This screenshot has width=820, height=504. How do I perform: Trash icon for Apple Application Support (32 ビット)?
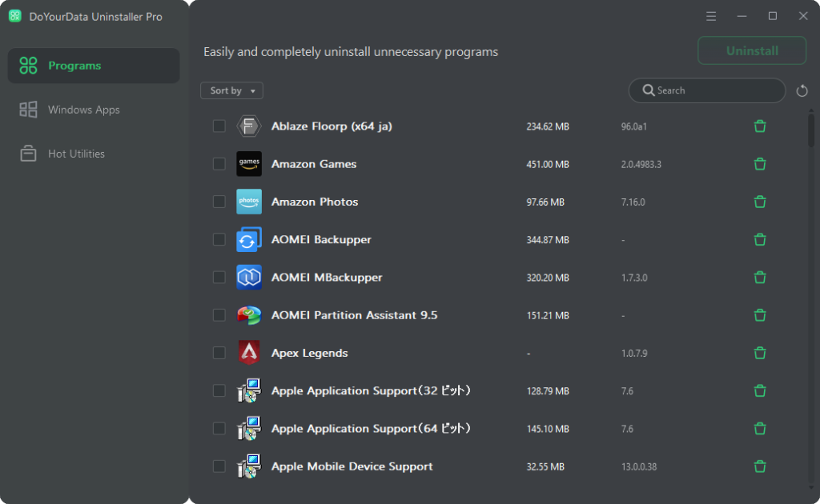760,390
